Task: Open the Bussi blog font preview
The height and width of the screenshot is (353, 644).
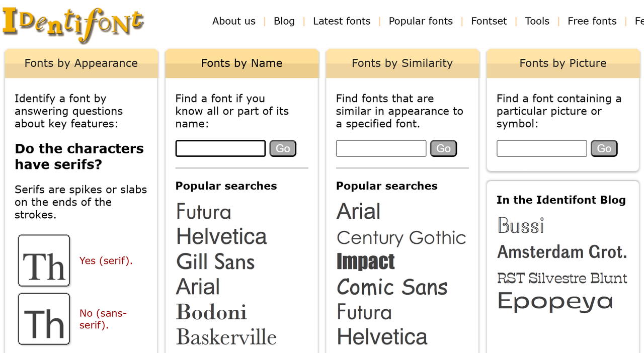Action: pos(521,226)
